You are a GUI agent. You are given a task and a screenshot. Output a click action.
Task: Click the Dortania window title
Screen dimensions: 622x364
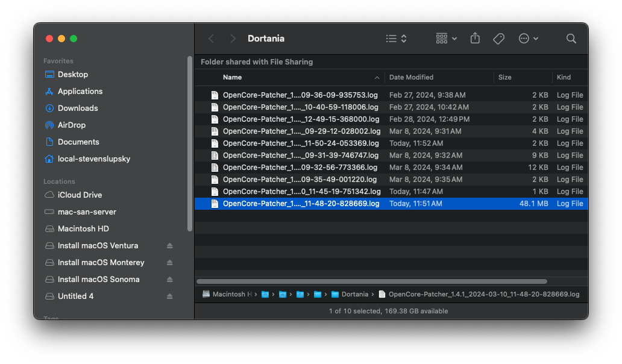click(266, 39)
